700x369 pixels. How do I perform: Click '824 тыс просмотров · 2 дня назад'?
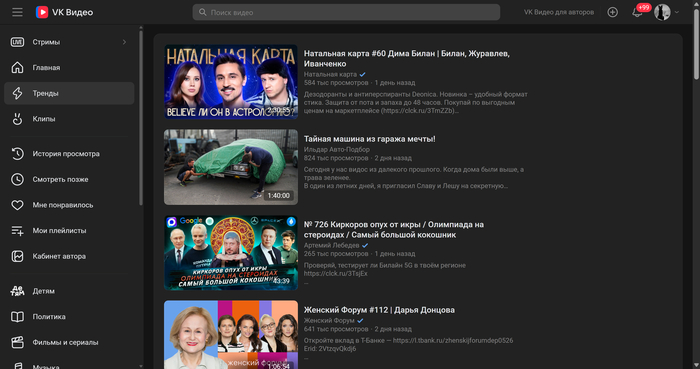tap(358, 158)
